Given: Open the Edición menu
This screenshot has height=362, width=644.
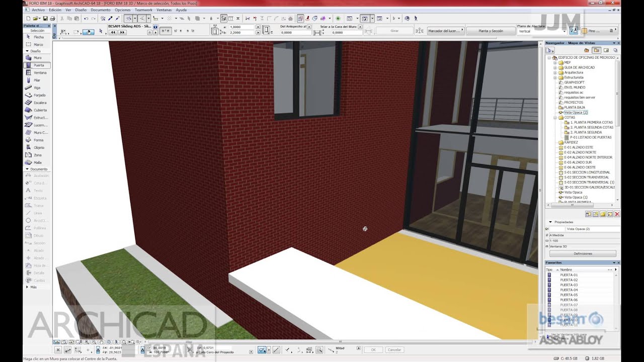Looking at the screenshot, I should point(55,10).
